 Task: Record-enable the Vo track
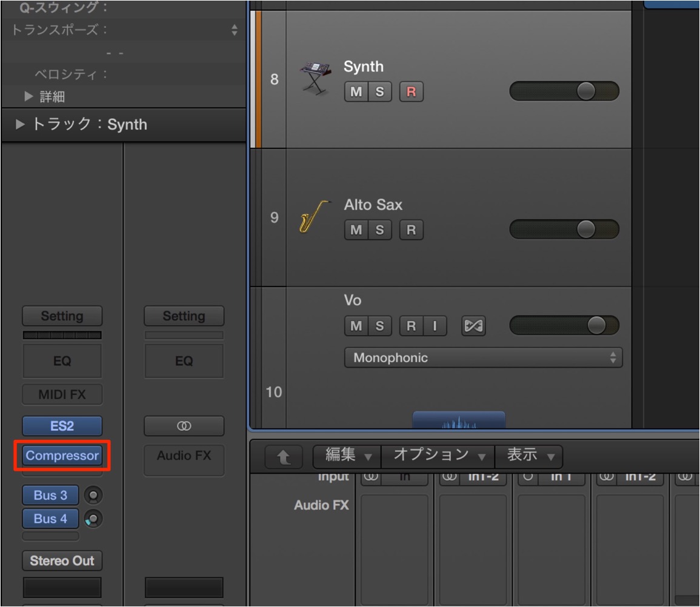tap(411, 326)
